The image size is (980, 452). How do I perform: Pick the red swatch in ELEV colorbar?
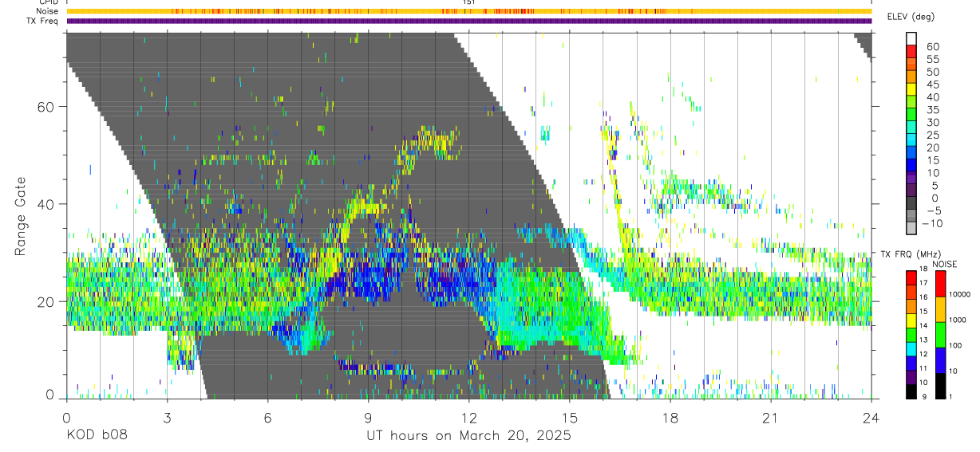tap(911, 49)
